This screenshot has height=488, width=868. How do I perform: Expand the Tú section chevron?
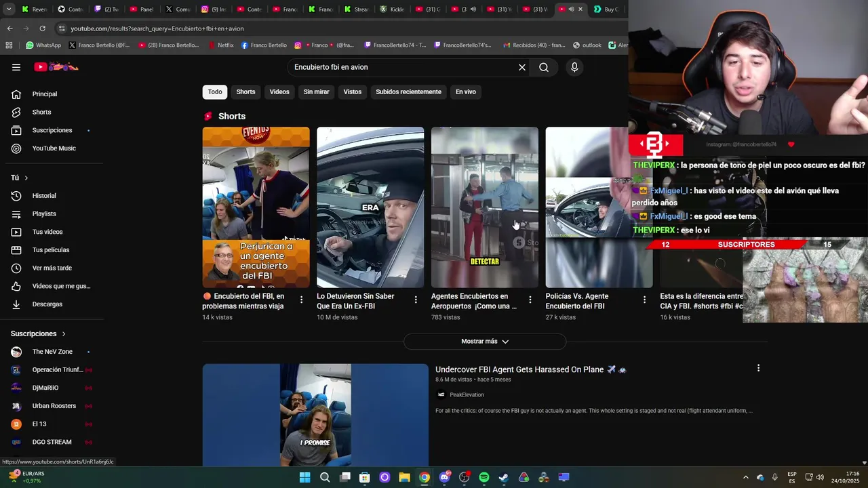pyautogui.click(x=26, y=178)
